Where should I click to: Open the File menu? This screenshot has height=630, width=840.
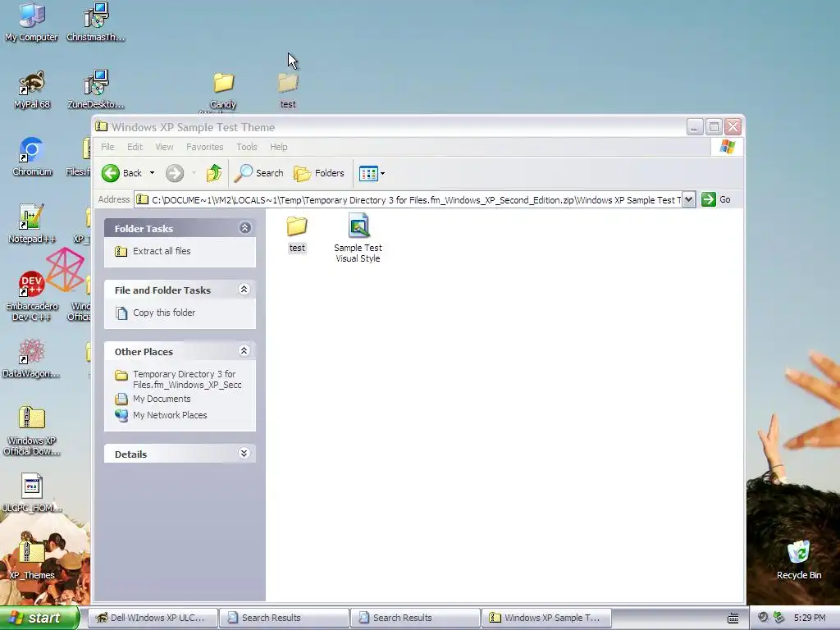(107, 147)
